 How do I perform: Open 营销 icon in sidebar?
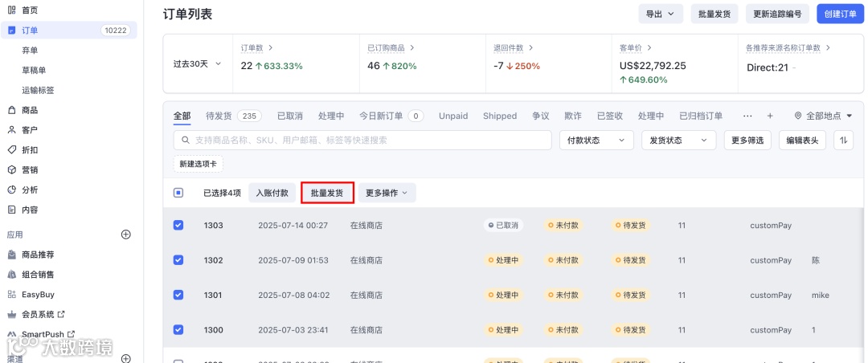pos(11,170)
